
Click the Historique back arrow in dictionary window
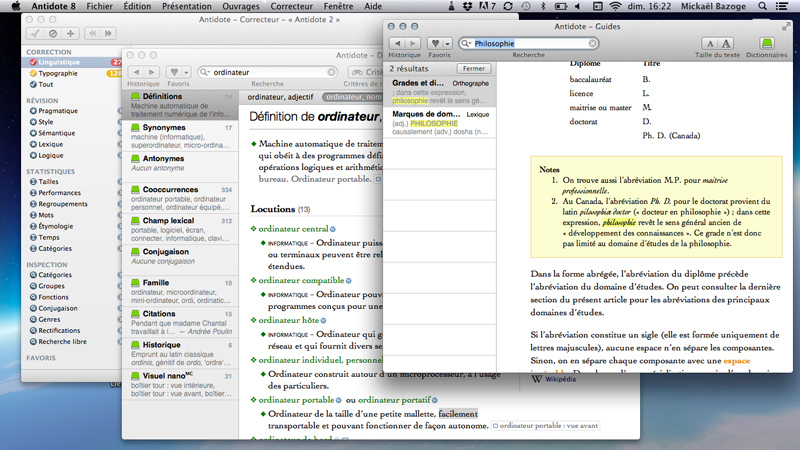pos(136,72)
